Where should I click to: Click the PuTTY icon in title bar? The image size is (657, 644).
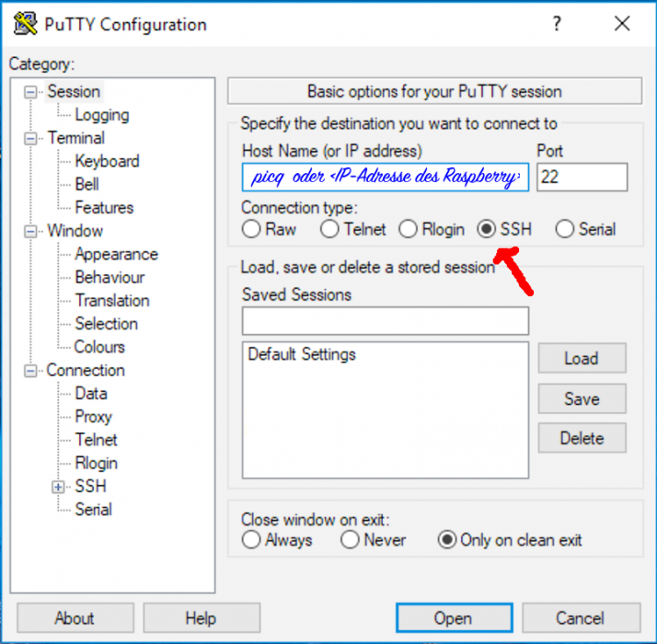click(x=27, y=25)
